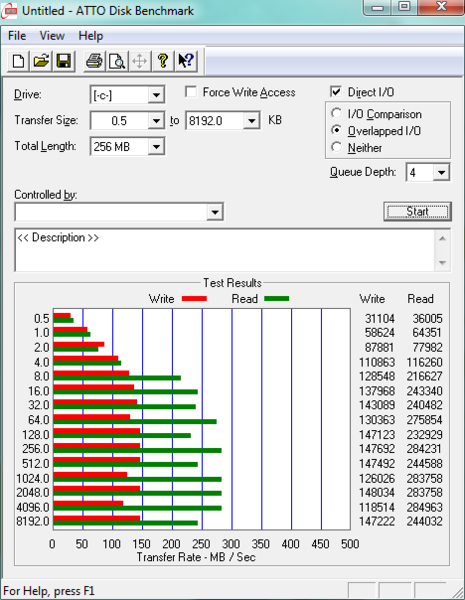This screenshot has width=465, height=600.
Task: Open Print Preview via the magnifier icon
Action: tap(117, 61)
